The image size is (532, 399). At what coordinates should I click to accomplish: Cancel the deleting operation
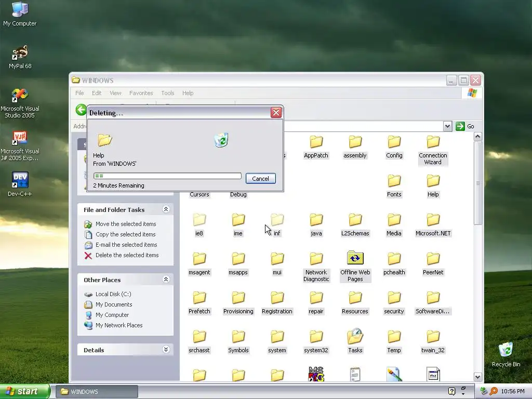pyautogui.click(x=261, y=179)
